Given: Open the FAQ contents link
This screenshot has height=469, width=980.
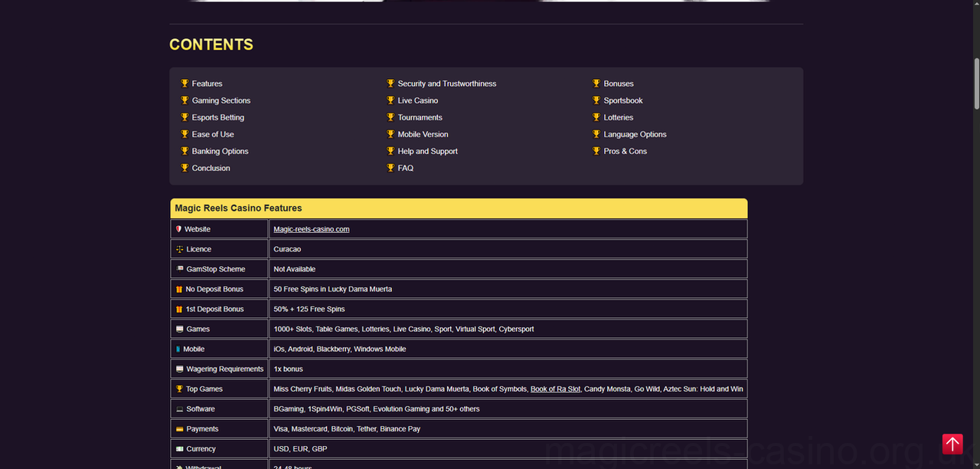Looking at the screenshot, I should [406, 168].
